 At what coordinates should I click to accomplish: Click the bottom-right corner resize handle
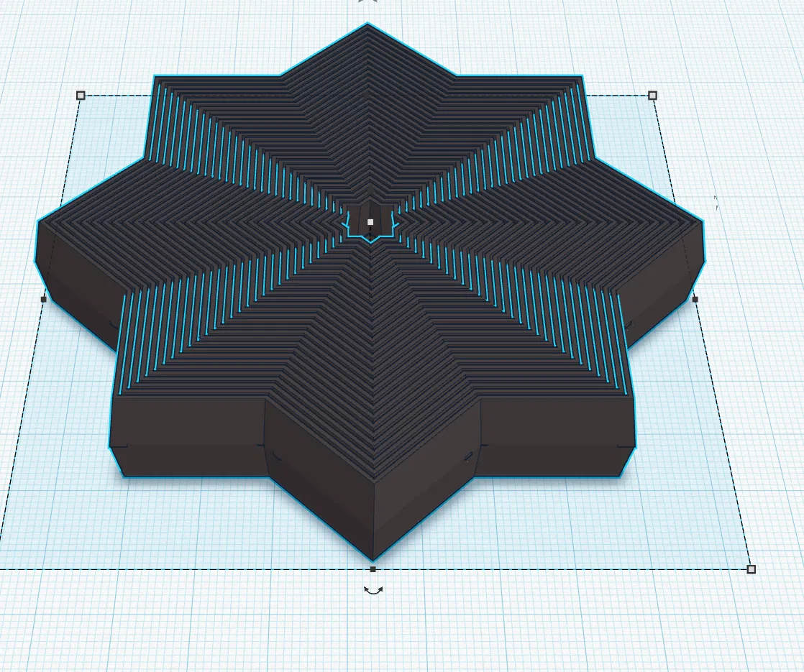tap(752, 569)
